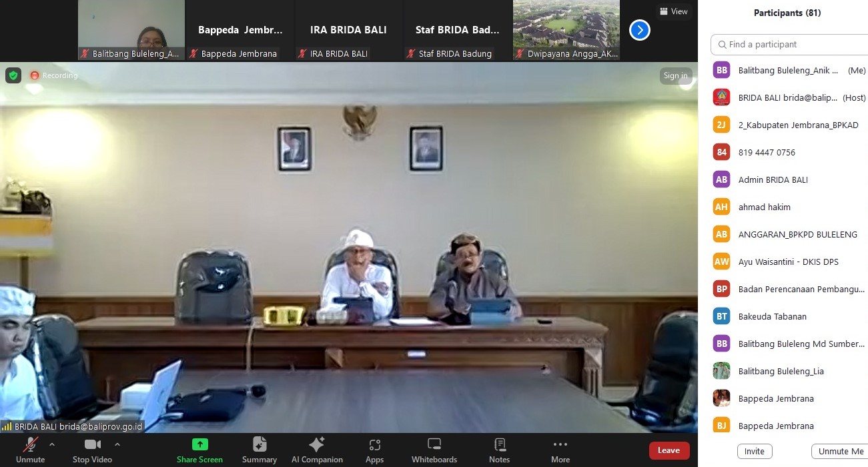Image resolution: width=868 pixels, height=467 pixels.
Task: Select the Staf BRIDA Badung gallery tile
Action: (x=458, y=30)
